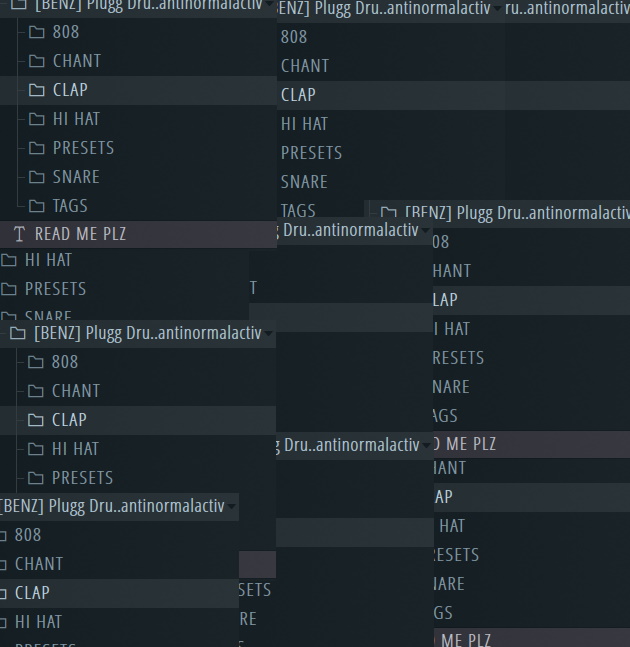
Task: Click PRESETS folder icon beneath the READ ME PLZ row
Action: (9, 289)
